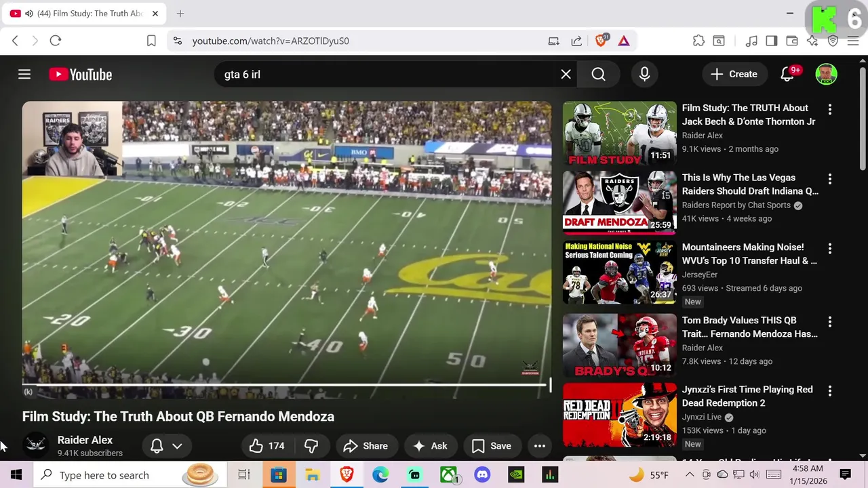The width and height of the screenshot is (868, 488).
Task: Open Raider Alex channel name link
Action: coord(85,440)
